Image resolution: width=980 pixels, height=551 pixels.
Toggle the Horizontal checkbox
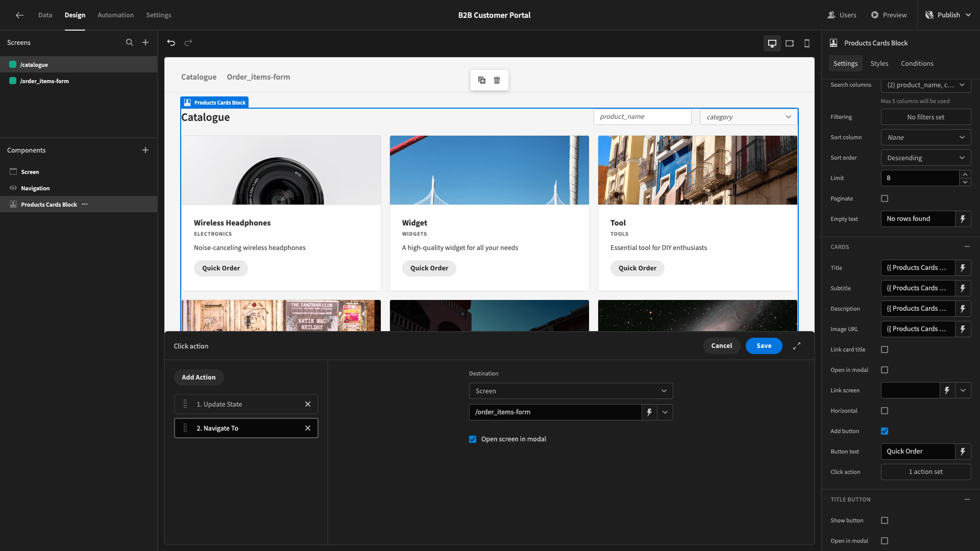885,411
